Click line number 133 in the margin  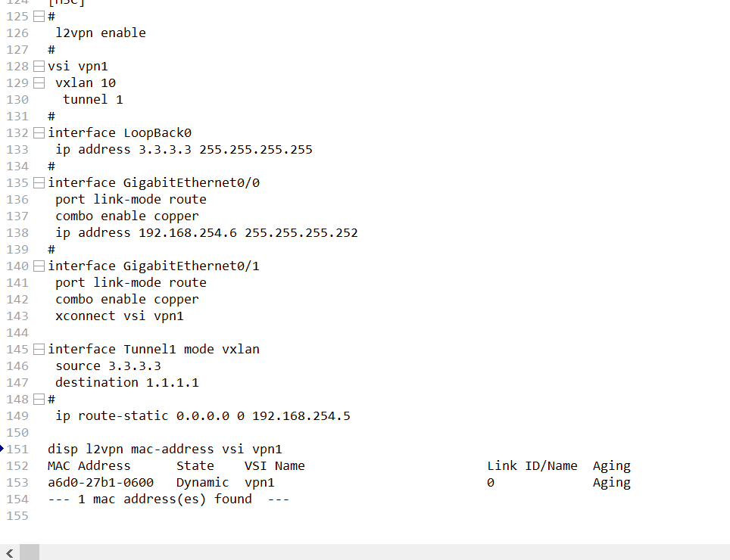point(17,150)
